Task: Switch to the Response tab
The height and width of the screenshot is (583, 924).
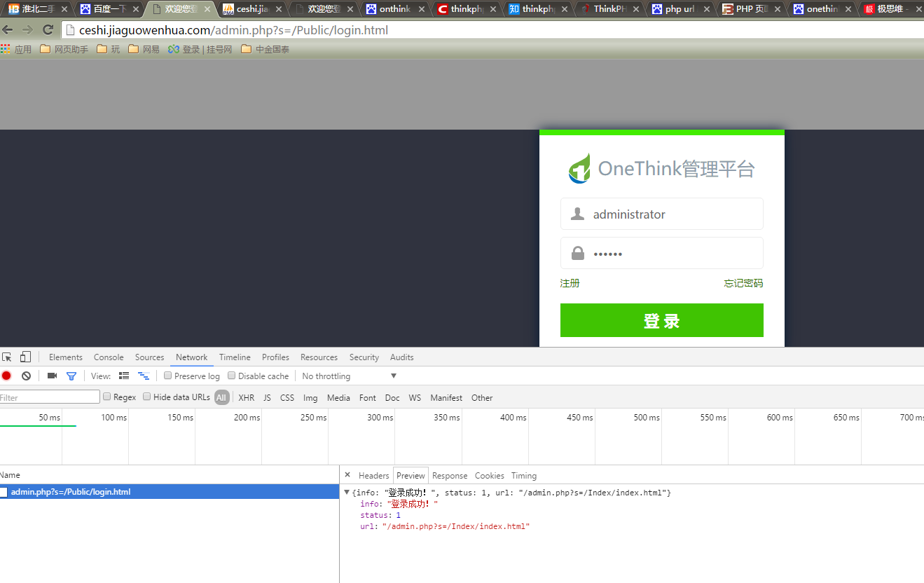Action: click(x=450, y=476)
